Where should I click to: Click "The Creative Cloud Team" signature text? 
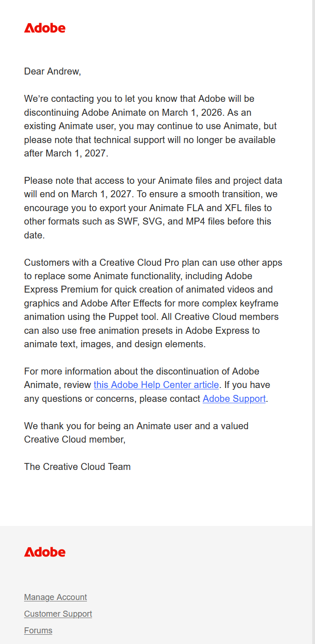click(x=77, y=467)
